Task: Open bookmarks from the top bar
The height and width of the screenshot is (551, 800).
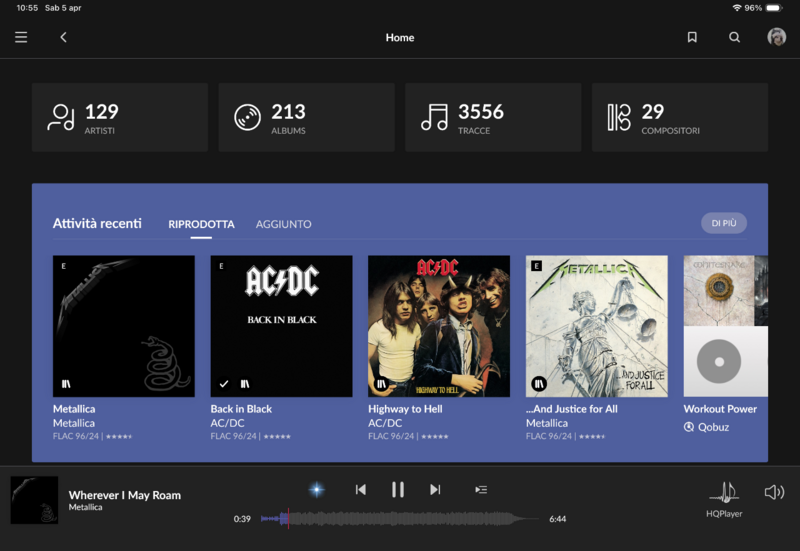Action: 692,37
